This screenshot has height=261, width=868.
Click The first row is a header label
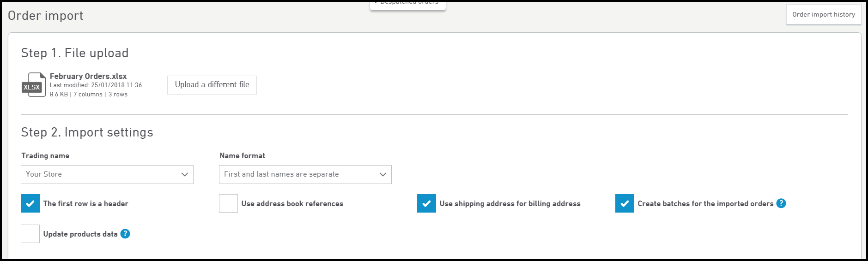(86, 203)
